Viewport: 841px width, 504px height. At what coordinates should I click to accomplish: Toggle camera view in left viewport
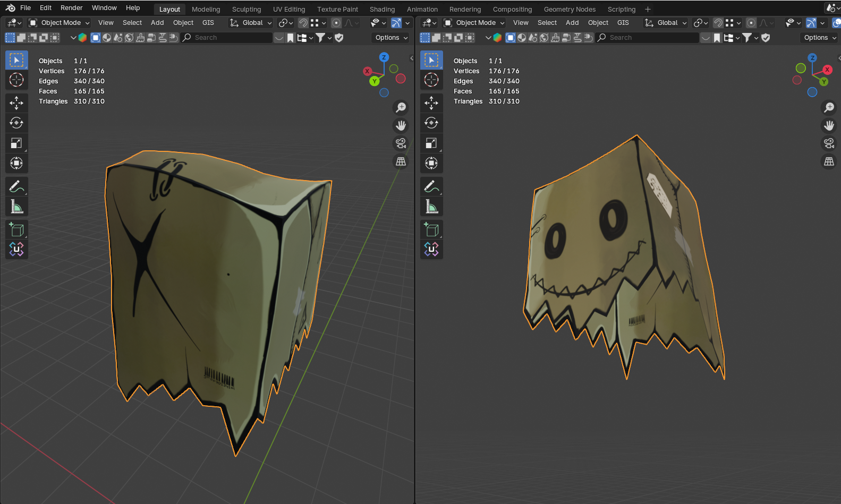click(x=401, y=143)
